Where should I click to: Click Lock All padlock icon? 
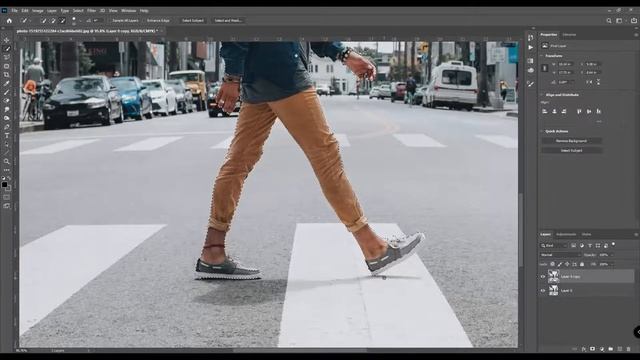click(x=582, y=264)
